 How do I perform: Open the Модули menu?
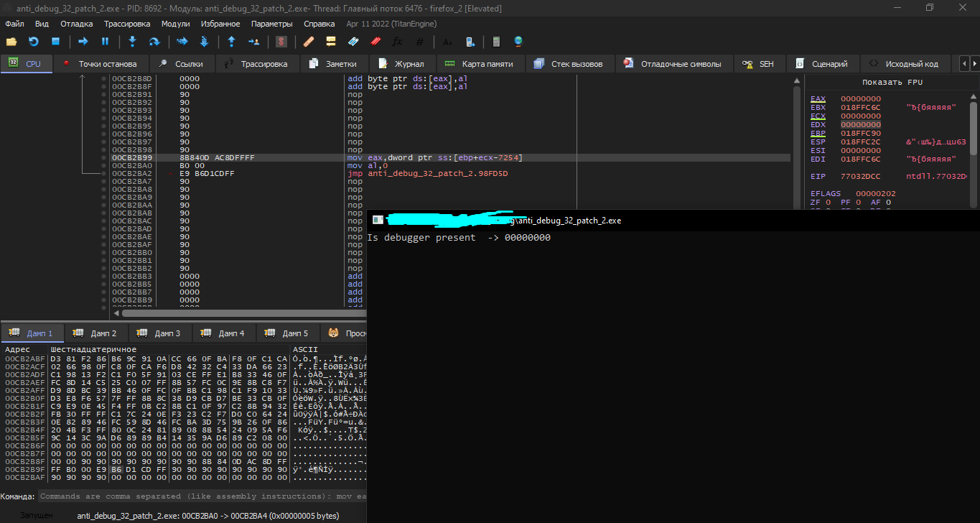coord(175,24)
